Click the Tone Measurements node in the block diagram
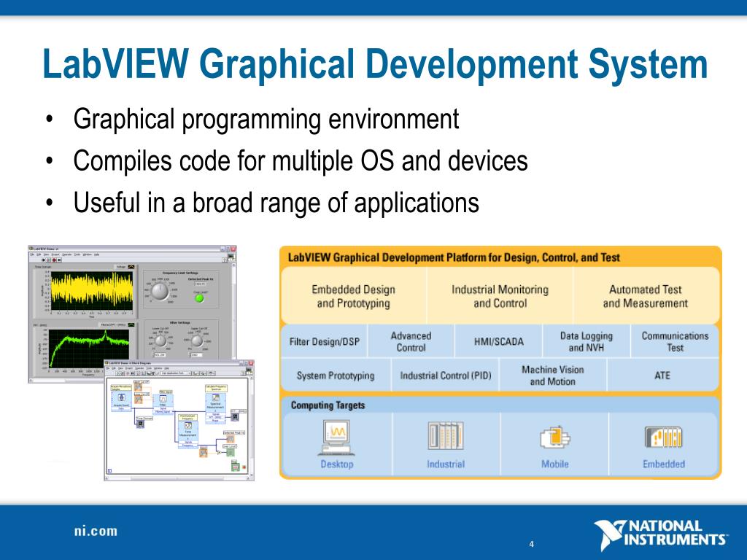747x560 pixels. [187, 435]
